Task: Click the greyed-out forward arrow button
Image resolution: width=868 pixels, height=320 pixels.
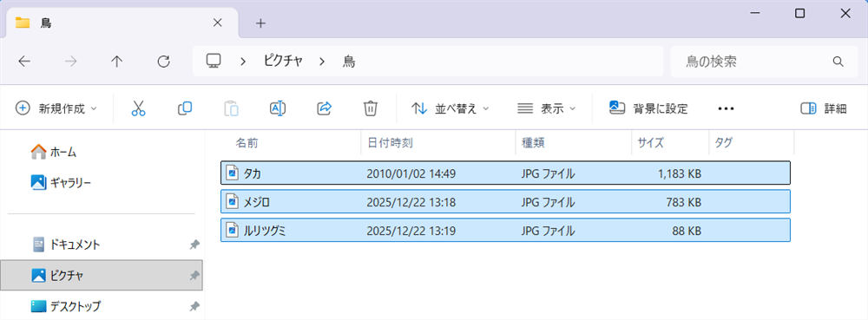Action: 71,62
